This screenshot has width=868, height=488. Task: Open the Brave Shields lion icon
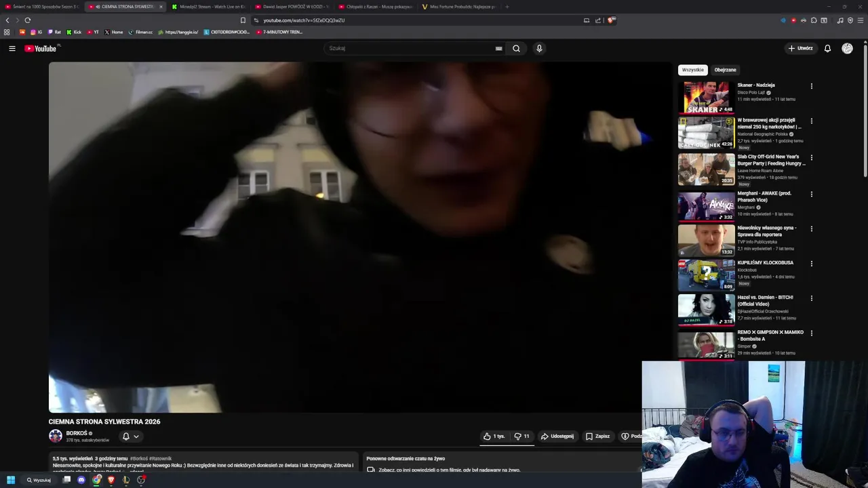click(x=611, y=20)
